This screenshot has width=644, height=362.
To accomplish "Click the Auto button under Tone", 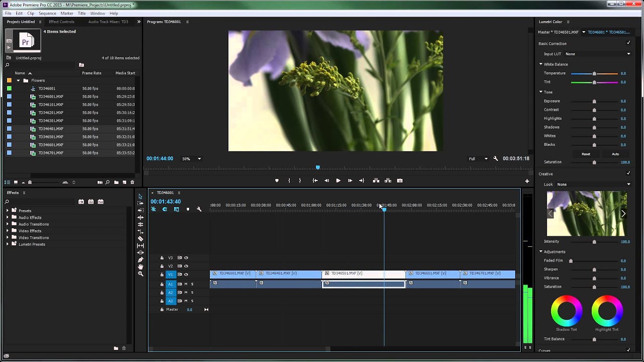I will point(615,154).
